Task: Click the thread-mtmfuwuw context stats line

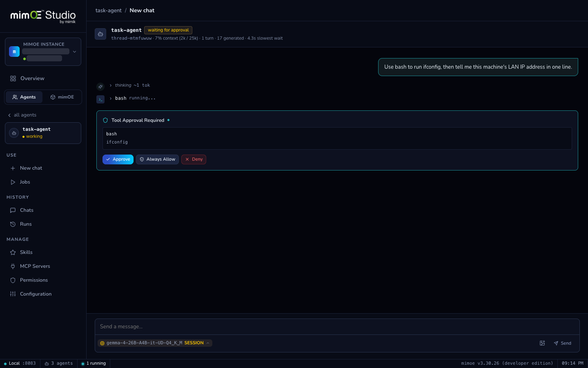Action: click(x=197, y=38)
